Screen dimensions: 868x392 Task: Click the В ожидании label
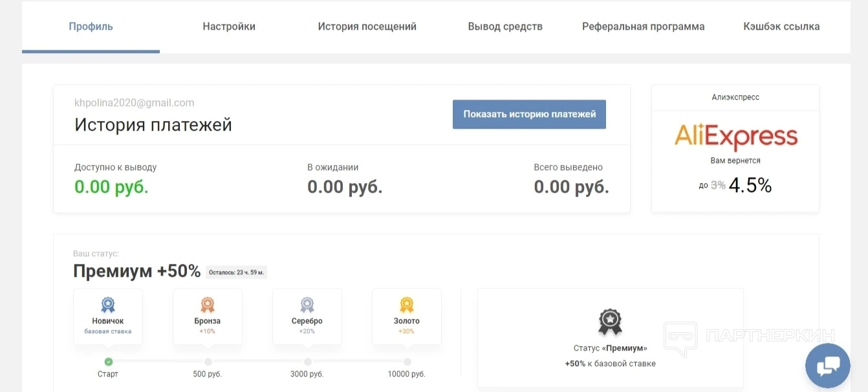point(333,167)
